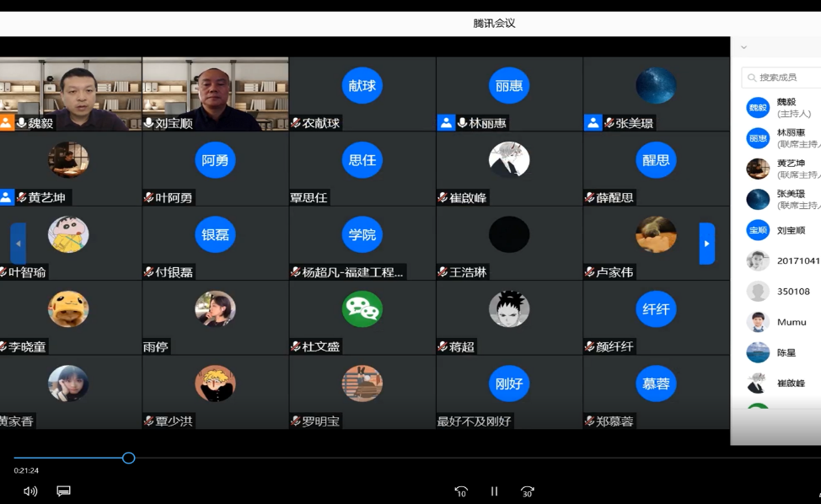Image resolution: width=821 pixels, height=504 pixels.
Task: Click the 黄家香 name label
Action: (17, 421)
